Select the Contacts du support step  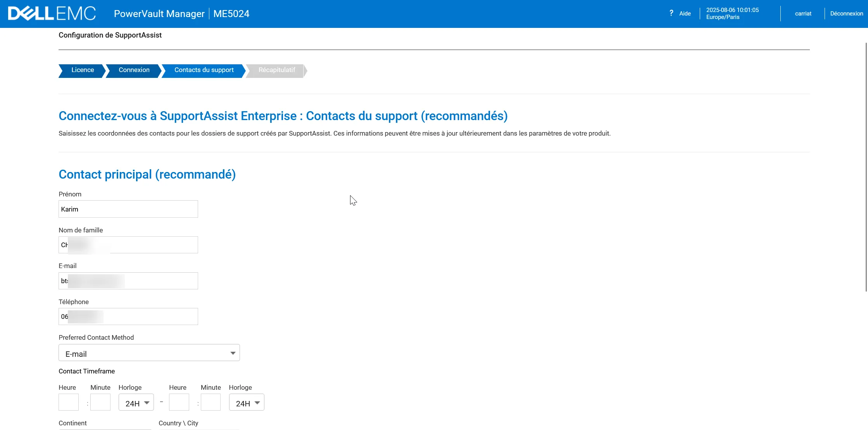(x=204, y=70)
